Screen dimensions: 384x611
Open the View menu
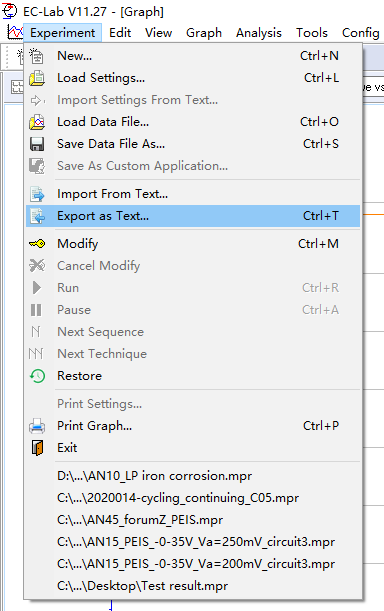158,33
